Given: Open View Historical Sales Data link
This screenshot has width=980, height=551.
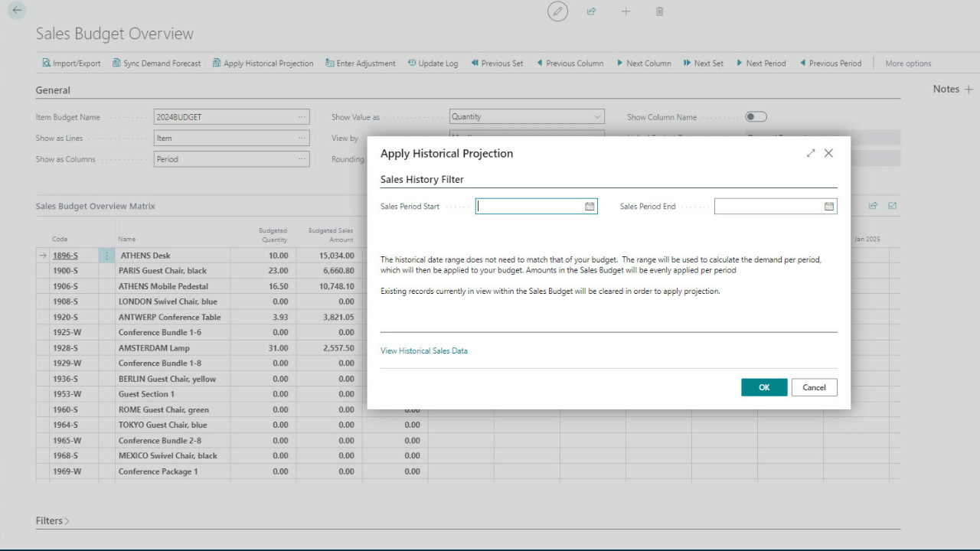Looking at the screenshot, I should [424, 350].
